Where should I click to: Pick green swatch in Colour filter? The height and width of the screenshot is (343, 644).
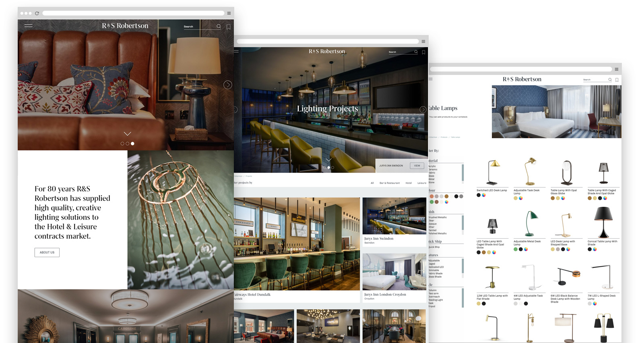pyautogui.click(x=431, y=202)
